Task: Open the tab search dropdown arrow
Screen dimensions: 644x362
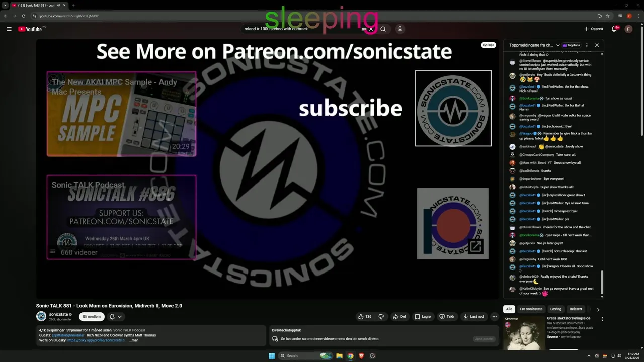Action: [x=5, y=5]
